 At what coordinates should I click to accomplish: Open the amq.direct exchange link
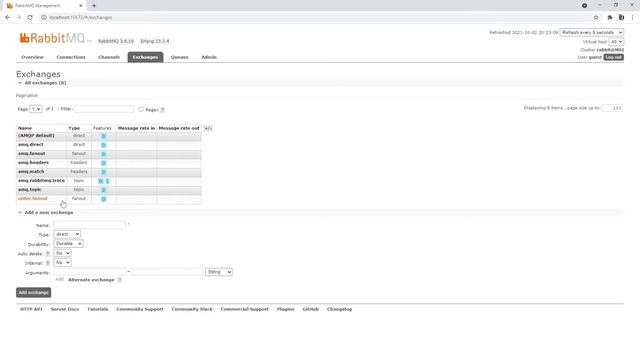click(x=31, y=144)
